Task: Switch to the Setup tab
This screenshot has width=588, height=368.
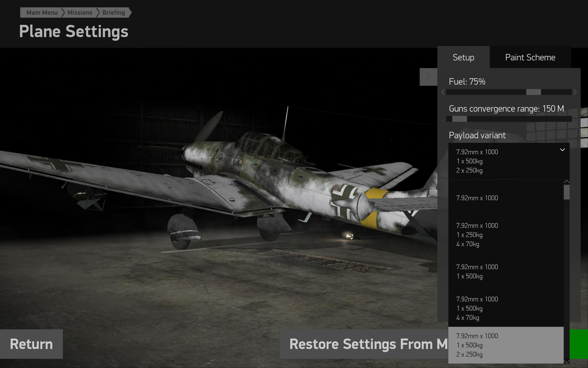Action: pyautogui.click(x=463, y=57)
